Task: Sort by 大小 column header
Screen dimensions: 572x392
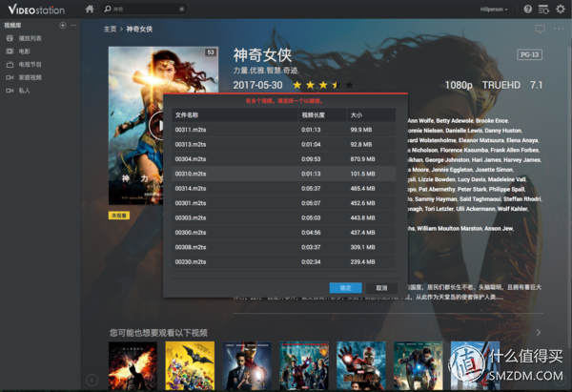Action: tap(372, 115)
